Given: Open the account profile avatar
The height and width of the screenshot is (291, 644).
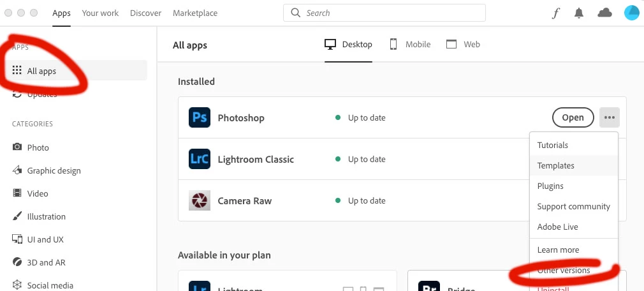Looking at the screenshot, I should point(632,13).
